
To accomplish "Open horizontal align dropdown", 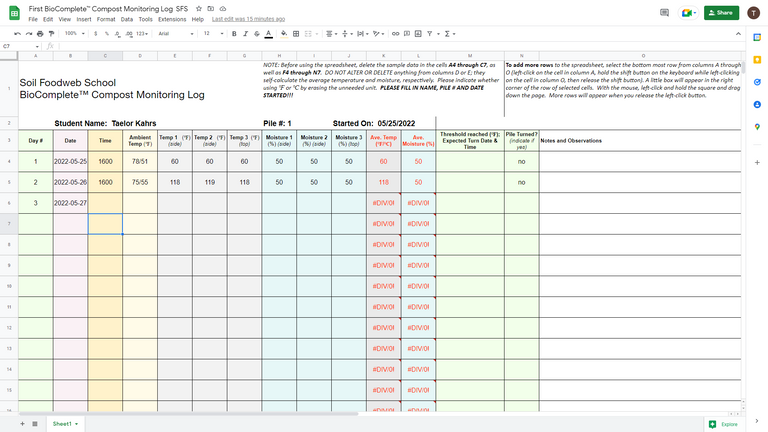I will click(331, 34).
